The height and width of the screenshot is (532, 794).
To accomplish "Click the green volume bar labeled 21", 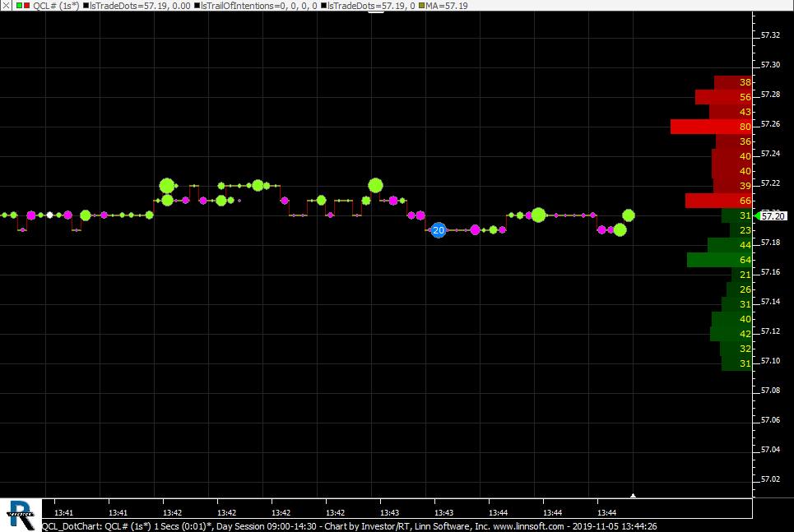I will 742,275.
